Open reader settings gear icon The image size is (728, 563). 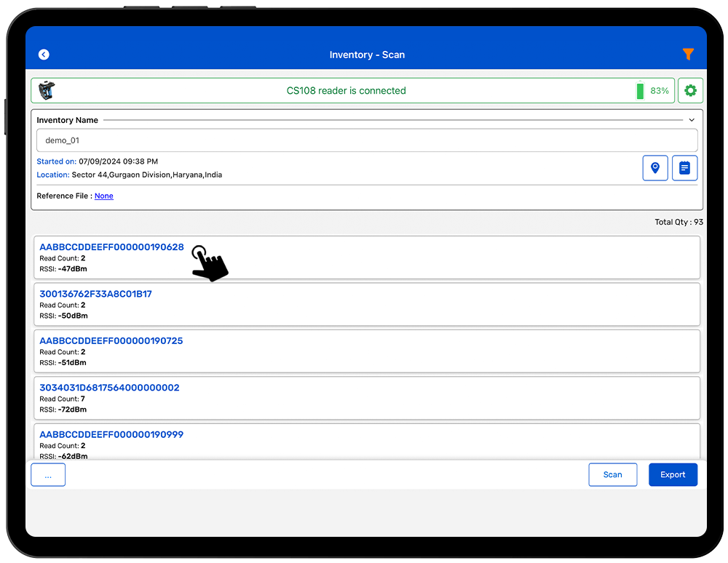(690, 91)
